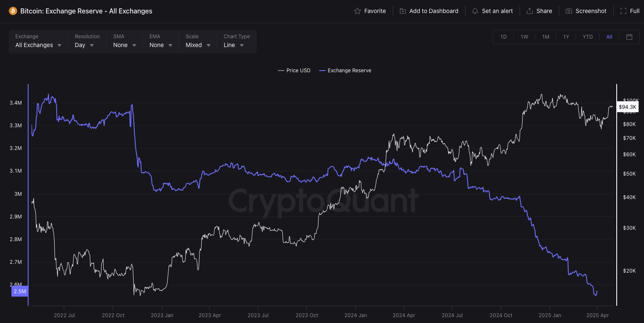Switch to the YTD time range
The height and width of the screenshot is (323, 644).
(x=588, y=37)
